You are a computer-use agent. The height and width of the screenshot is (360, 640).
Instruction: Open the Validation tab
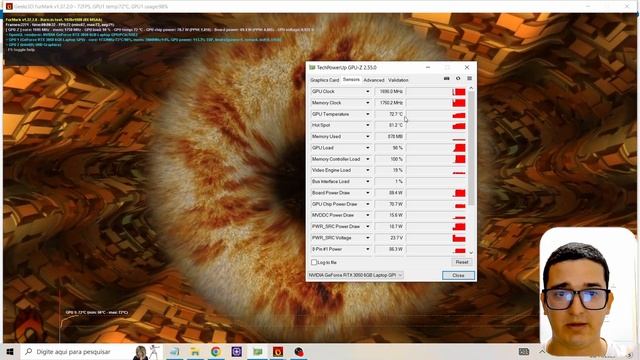[x=398, y=80]
